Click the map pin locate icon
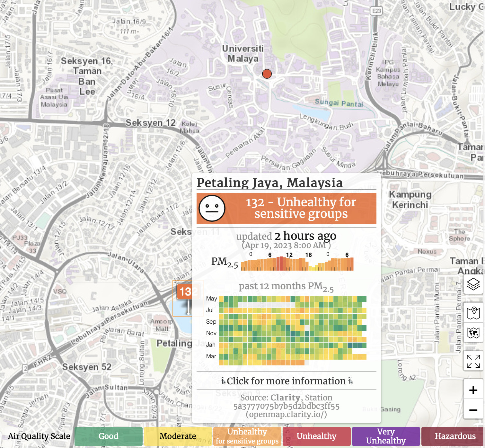The height and width of the screenshot is (448, 485). point(473,312)
